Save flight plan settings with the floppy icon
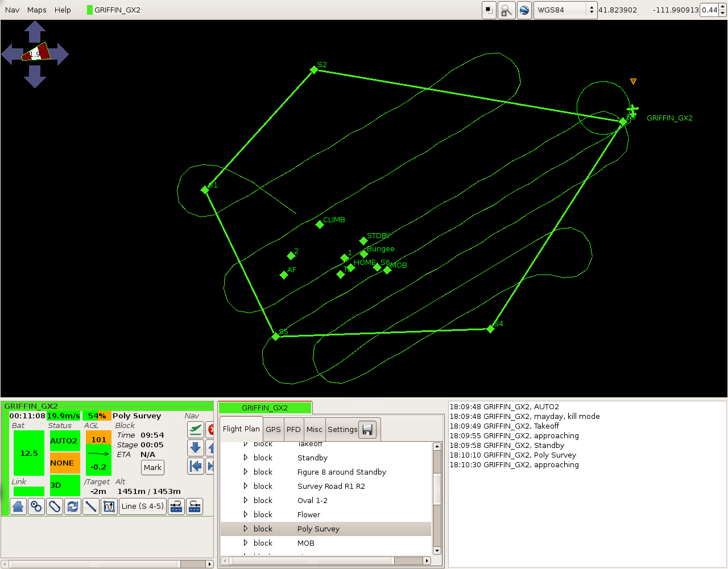Image resolution: width=728 pixels, height=569 pixels. [367, 429]
